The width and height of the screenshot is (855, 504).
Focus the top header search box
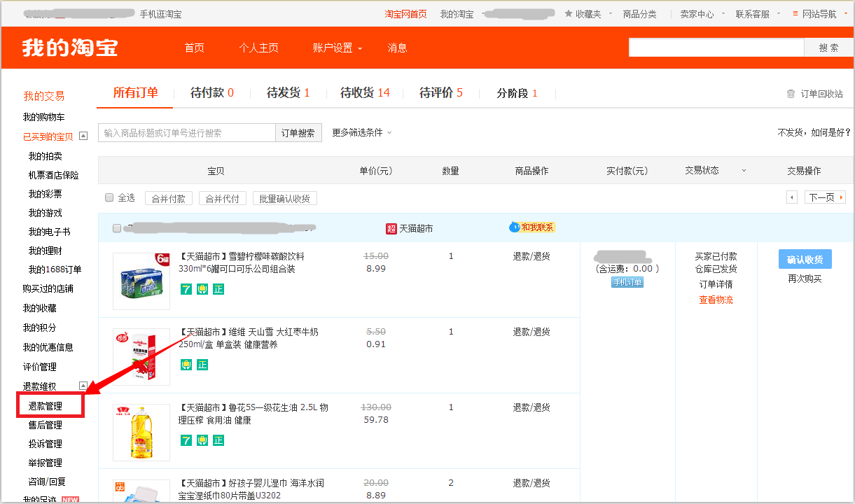[x=716, y=48]
